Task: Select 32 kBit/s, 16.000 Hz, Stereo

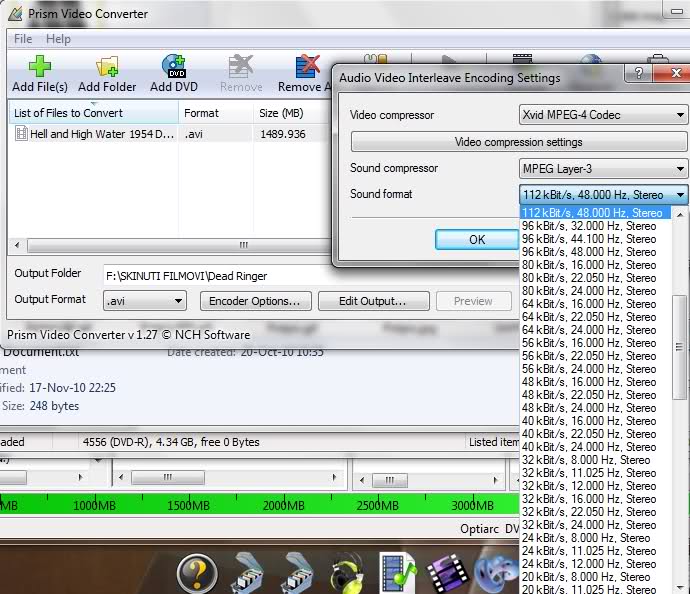Action: (595, 499)
